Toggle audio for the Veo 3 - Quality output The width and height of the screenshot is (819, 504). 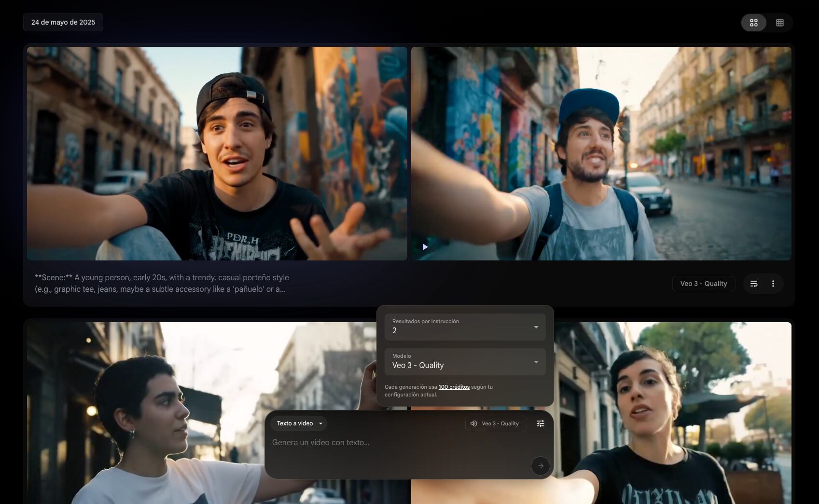point(473,423)
